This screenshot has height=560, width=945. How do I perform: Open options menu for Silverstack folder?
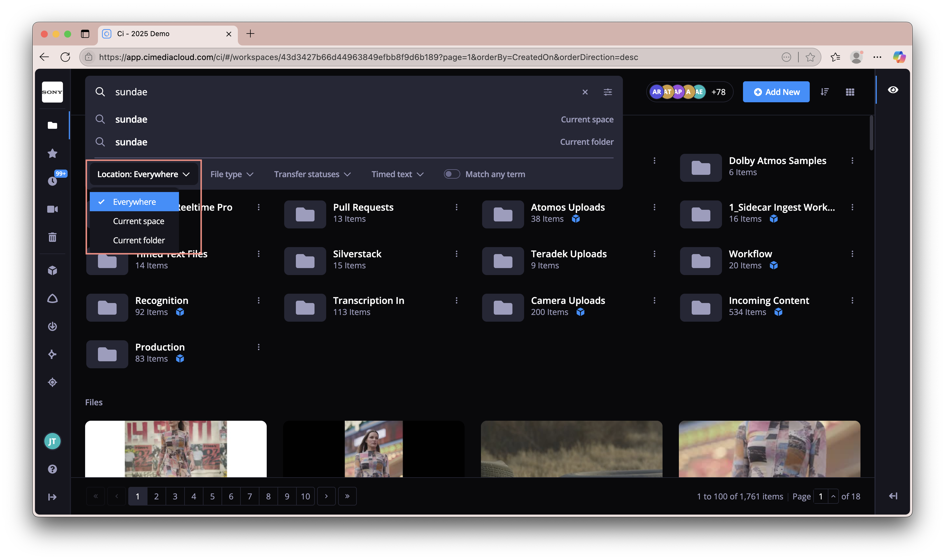pyautogui.click(x=456, y=253)
